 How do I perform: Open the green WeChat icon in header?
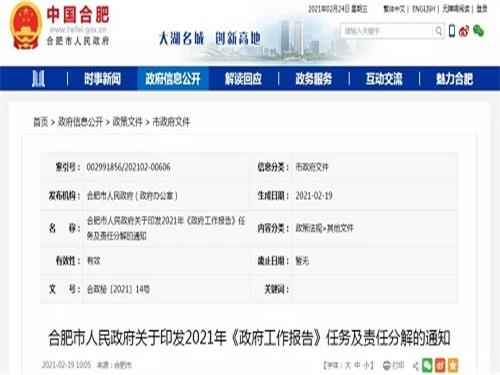479,31
